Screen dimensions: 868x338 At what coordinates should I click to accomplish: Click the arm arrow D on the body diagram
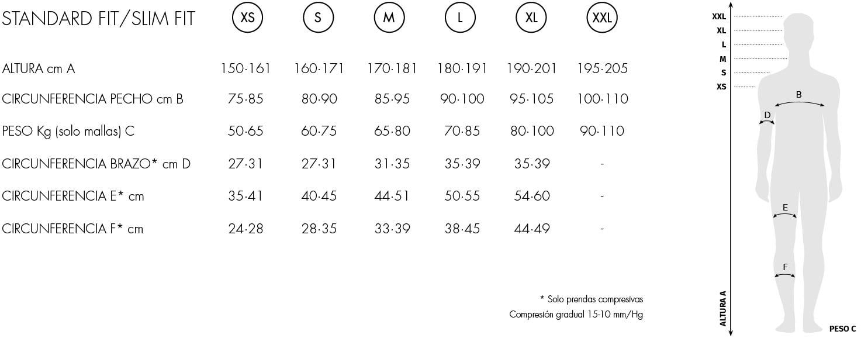point(767,121)
